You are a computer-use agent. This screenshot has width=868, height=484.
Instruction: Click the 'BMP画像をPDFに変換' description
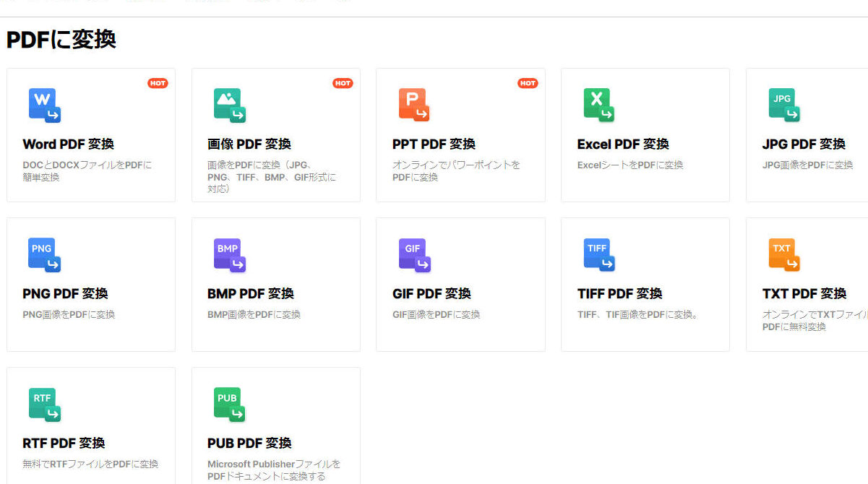click(x=254, y=315)
